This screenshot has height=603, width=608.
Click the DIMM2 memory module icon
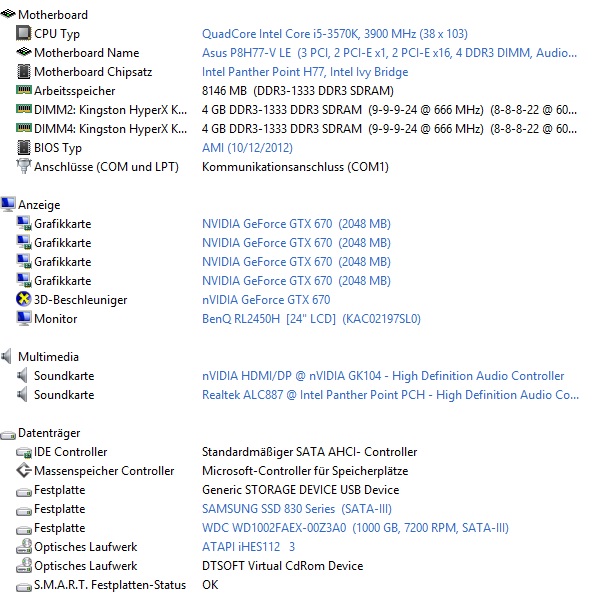(24, 109)
